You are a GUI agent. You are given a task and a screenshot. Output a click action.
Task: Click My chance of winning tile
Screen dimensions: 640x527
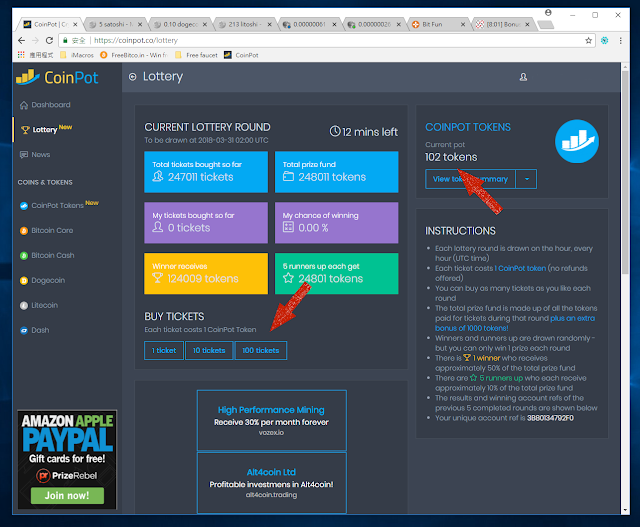pos(336,222)
